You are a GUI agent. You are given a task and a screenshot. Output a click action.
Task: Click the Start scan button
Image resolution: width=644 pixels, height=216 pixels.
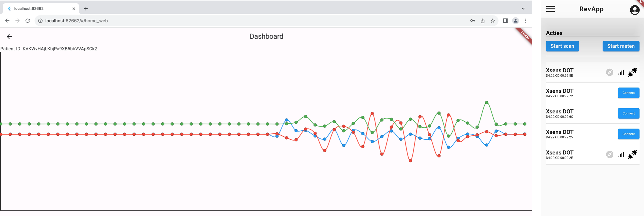562,46
